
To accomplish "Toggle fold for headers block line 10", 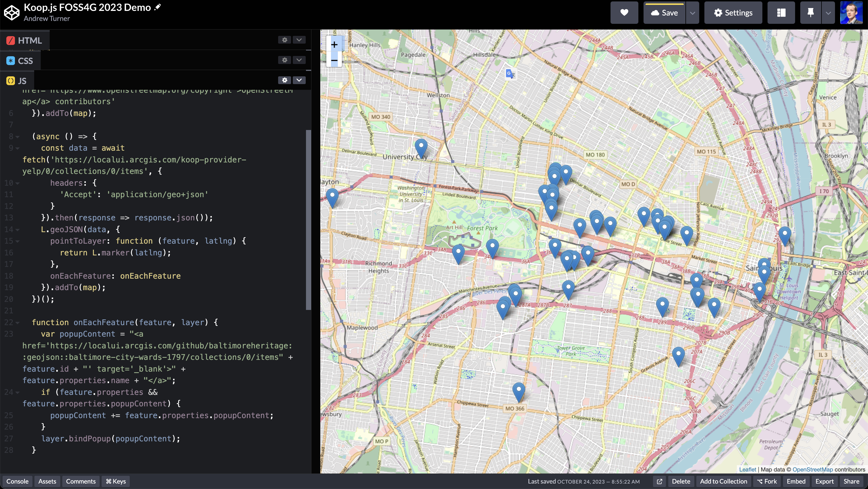I will (18, 183).
